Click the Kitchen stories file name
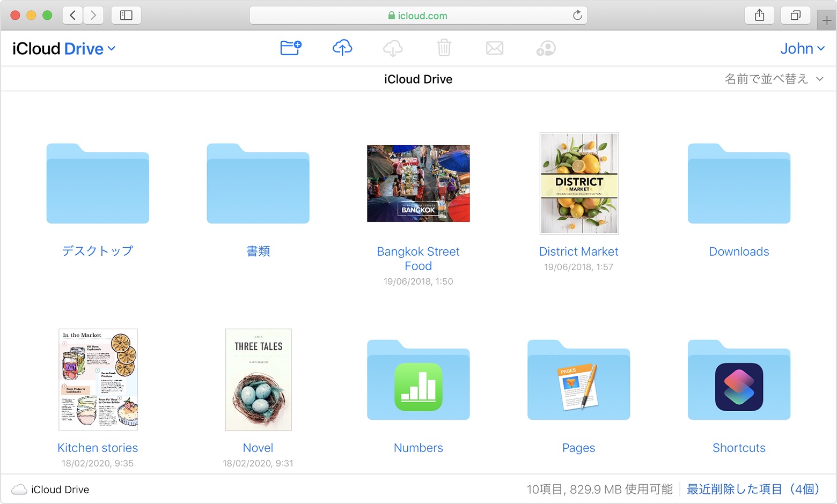Viewport: 837px width, 504px height. [98, 448]
